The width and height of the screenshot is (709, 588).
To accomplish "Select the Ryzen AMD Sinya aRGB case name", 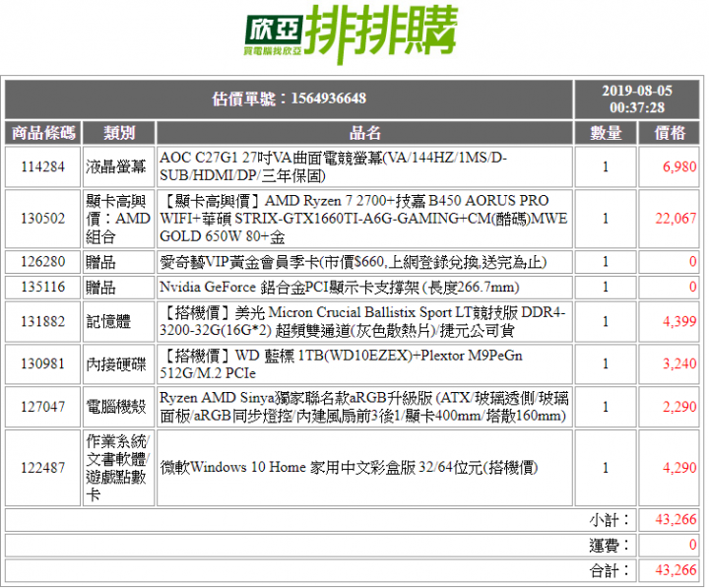I will [364, 407].
